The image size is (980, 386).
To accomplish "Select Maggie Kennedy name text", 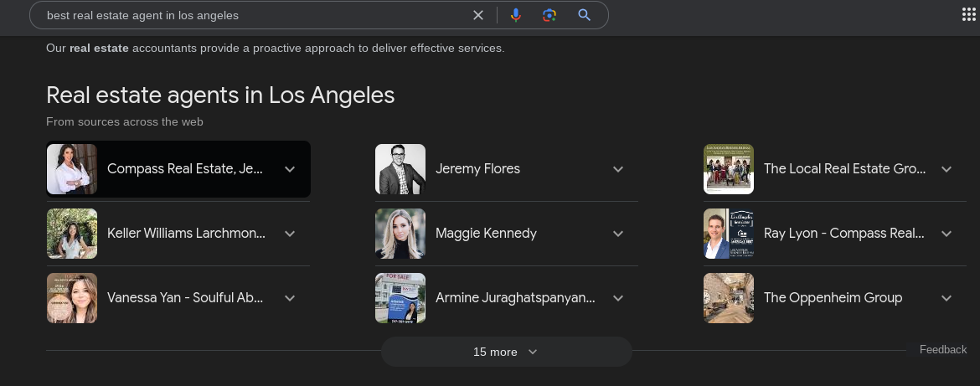I will click(486, 233).
